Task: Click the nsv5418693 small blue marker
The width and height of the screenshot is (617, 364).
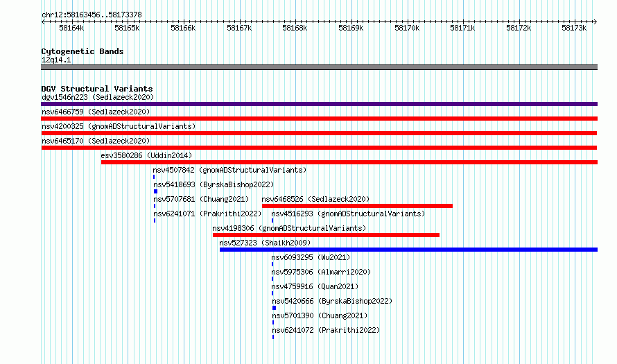Action: 155,191
